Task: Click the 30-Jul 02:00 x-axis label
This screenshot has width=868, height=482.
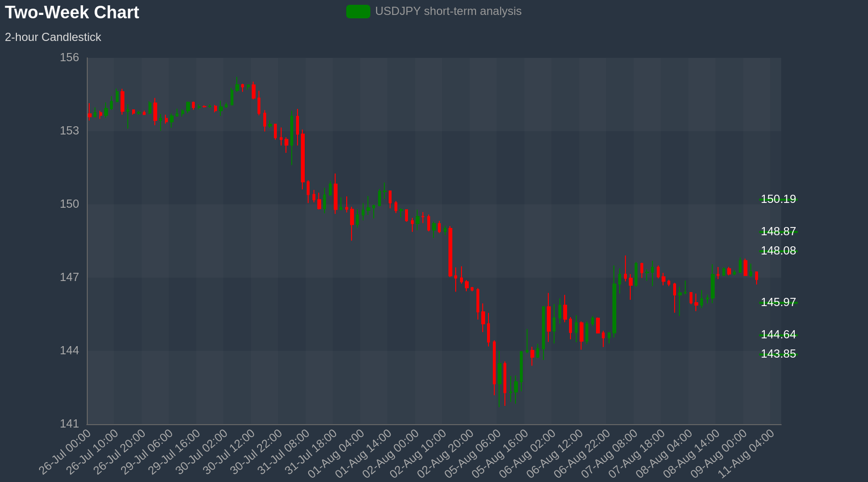Action: pyautogui.click(x=202, y=452)
